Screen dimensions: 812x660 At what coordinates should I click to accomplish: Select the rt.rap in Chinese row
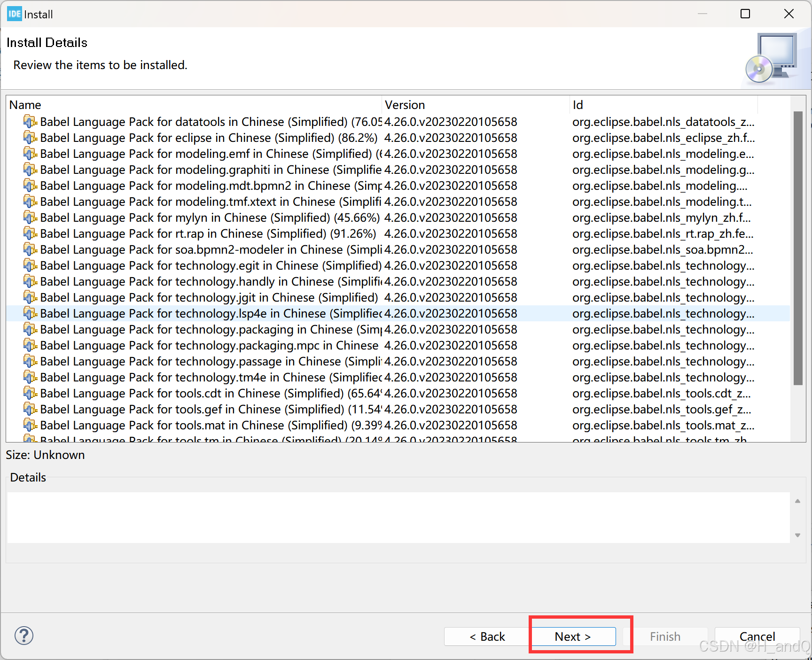pos(398,233)
